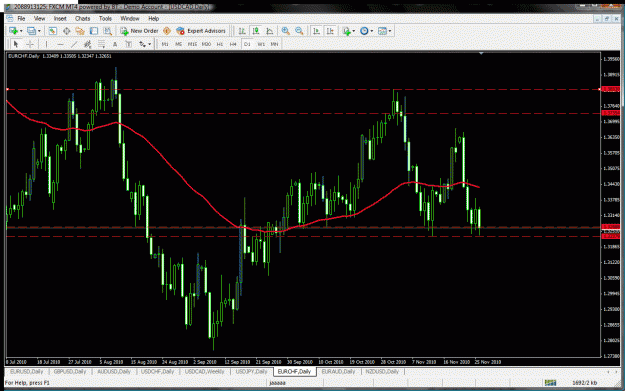Switch to the GBPUSD,Daily chart tab
625x391 pixels.
pos(70,371)
